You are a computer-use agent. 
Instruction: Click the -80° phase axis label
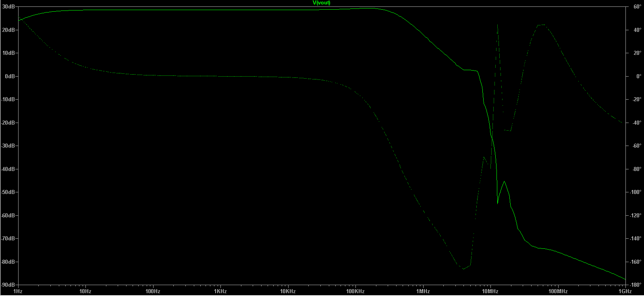coord(636,169)
